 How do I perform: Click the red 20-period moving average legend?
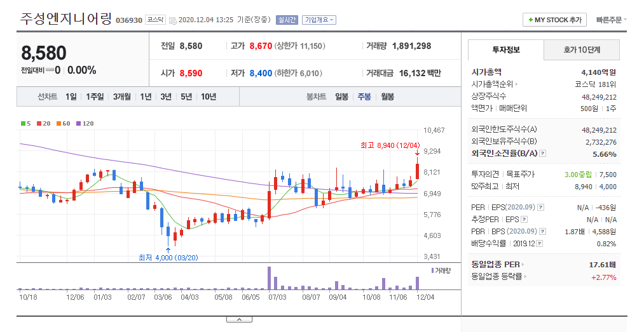(43, 123)
